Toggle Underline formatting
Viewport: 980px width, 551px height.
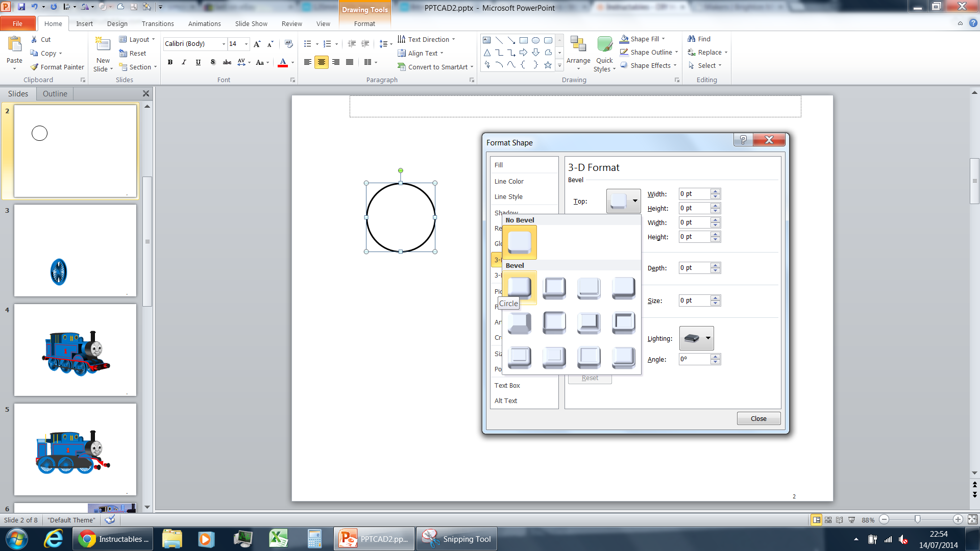pos(198,62)
